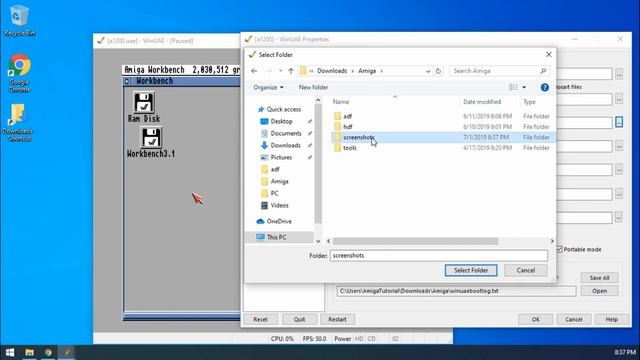The width and height of the screenshot is (640, 360).
Task: Select the Workbench3.1 disk icon
Action: point(151,142)
